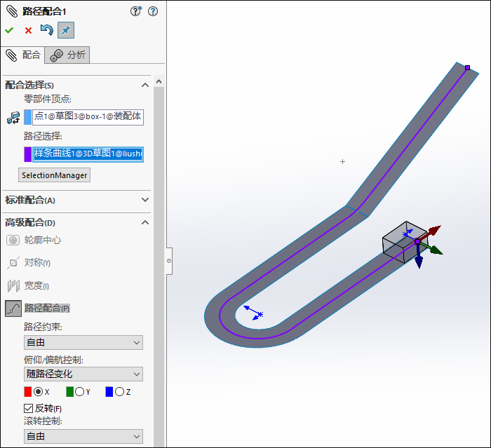The height and width of the screenshot is (448, 491).
Task: Click the multiple mate mode icon
Action: 13,118
